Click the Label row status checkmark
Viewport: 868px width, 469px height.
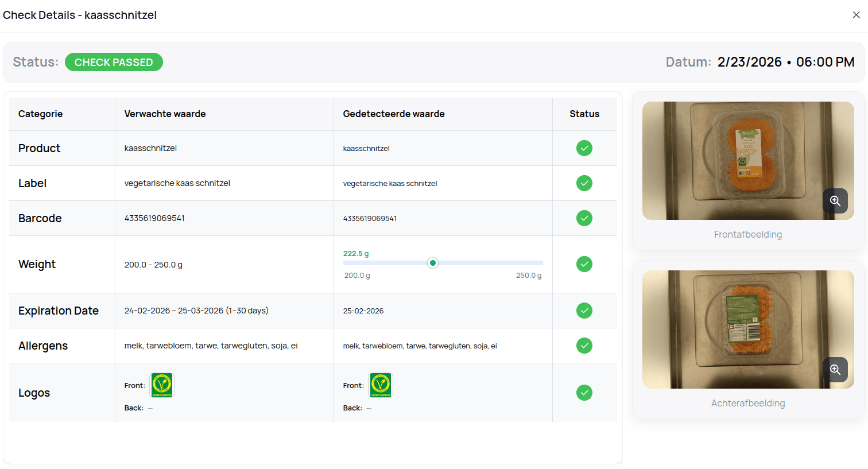[x=584, y=183]
